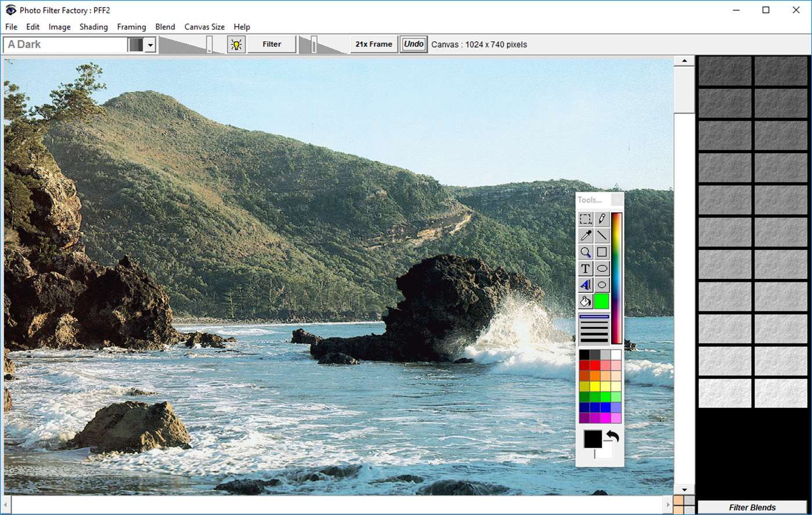Open the Framing menu
Viewport: 812px width, 515px height.
tap(131, 27)
